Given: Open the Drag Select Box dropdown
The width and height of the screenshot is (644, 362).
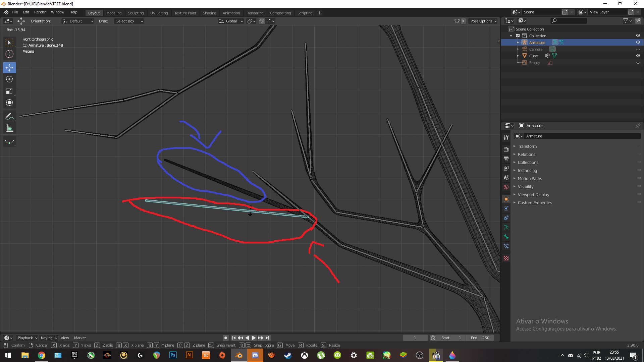Looking at the screenshot, I should click(x=129, y=21).
